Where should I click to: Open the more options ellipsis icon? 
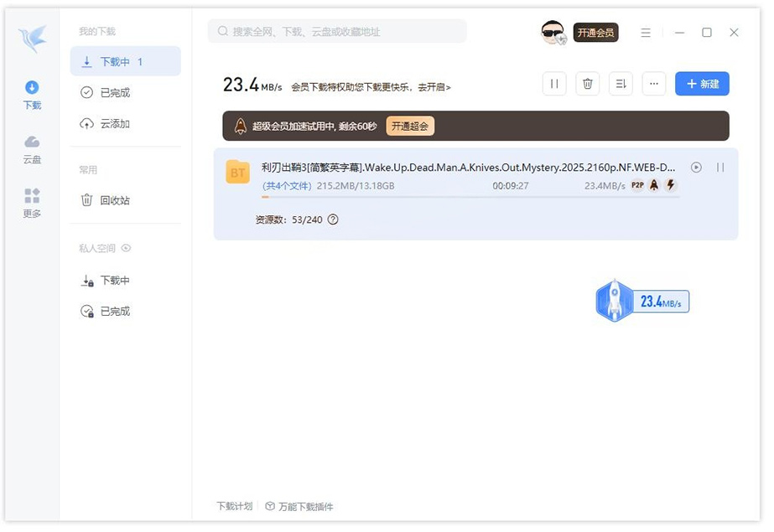click(x=654, y=83)
